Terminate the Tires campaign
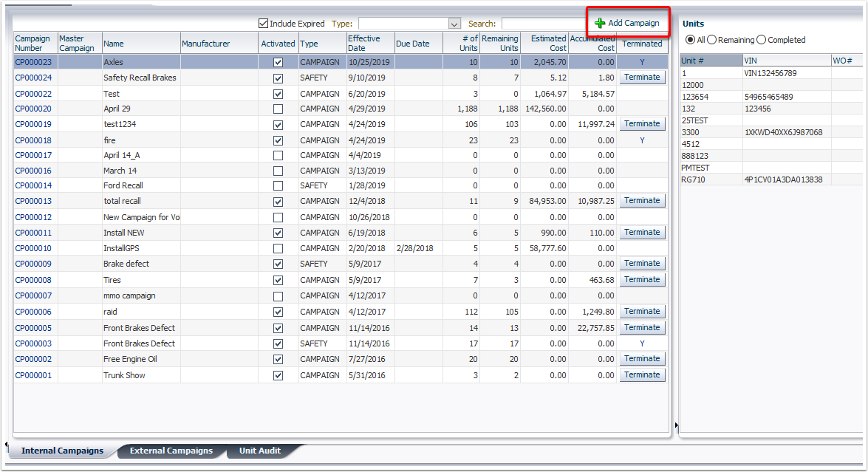The height and width of the screenshot is (472, 868). pos(642,280)
